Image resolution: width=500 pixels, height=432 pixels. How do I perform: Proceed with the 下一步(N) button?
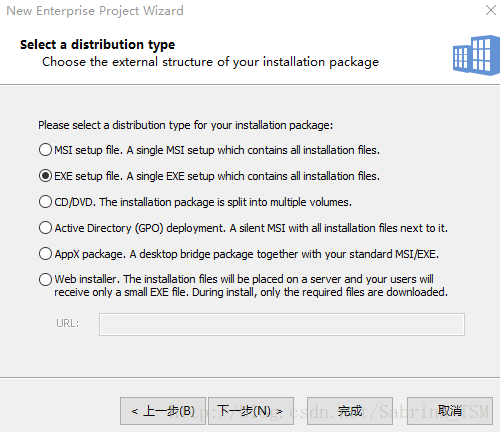251,411
